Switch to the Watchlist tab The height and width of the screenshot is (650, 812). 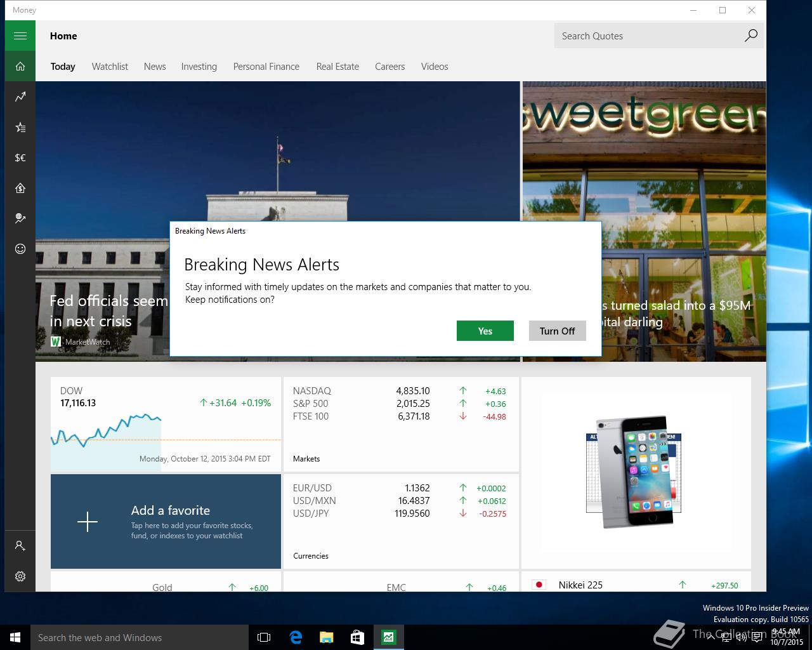coord(110,67)
